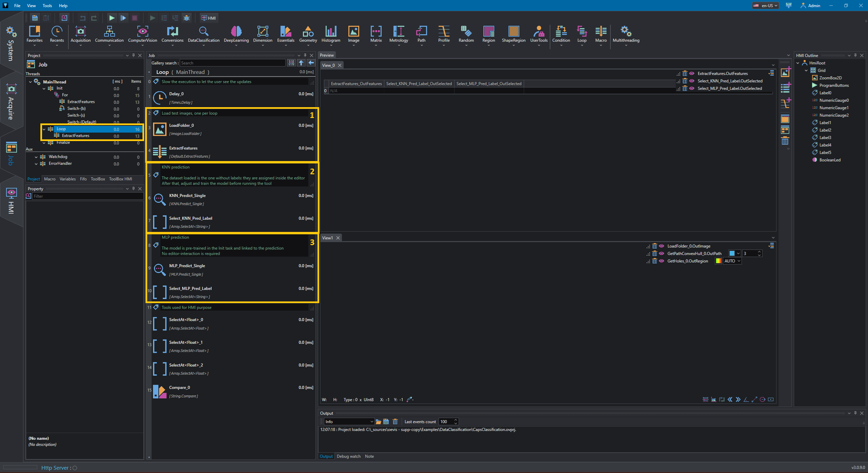Click the KNN_Predict_Single tool icon
The width and height of the screenshot is (868, 473).
pos(159,199)
